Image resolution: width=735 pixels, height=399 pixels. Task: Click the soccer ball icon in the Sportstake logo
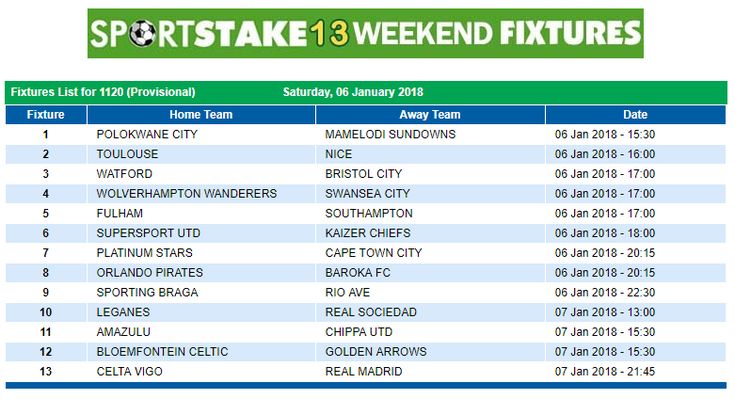click(143, 34)
